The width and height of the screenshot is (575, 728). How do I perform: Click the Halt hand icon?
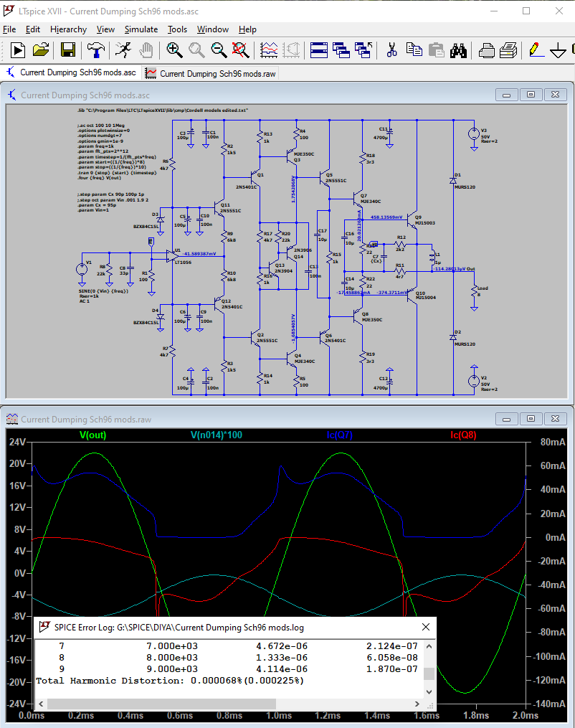[146, 50]
